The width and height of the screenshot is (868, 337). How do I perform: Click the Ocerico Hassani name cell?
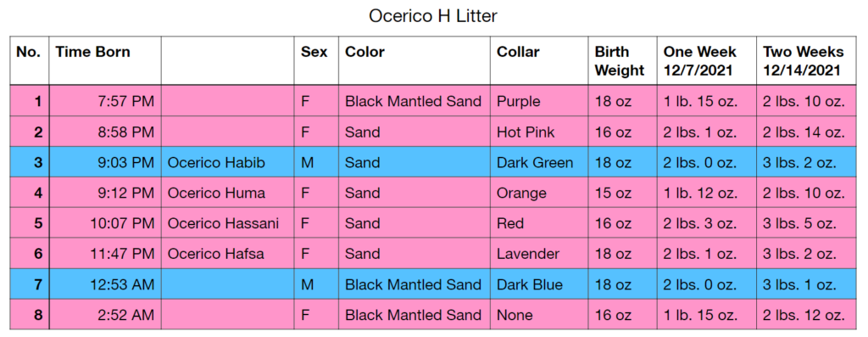tap(227, 223)
